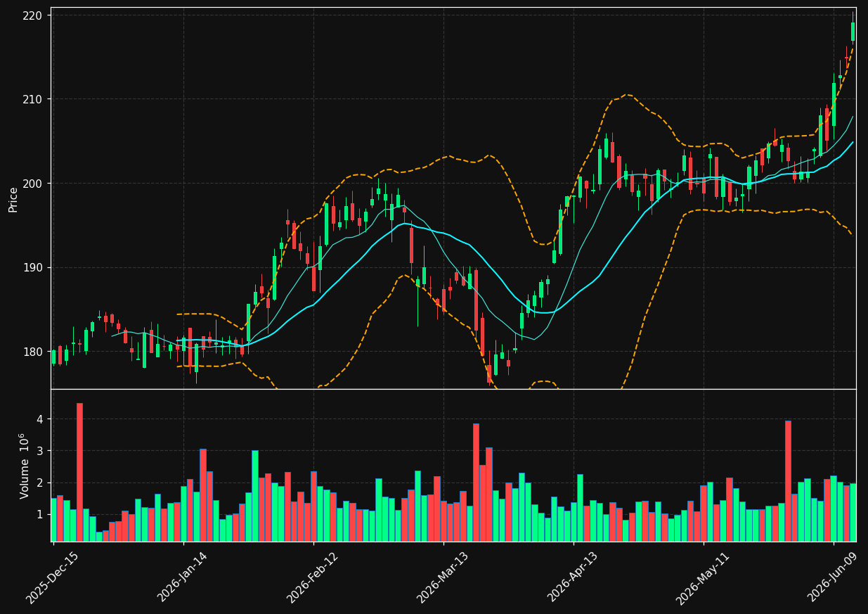868x614 pixels.
Task: Click the 2025-Dec-15 date label
Action: click(x=53, y=577)
